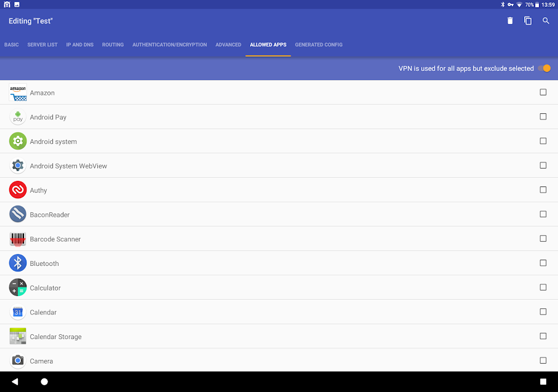This screenshot has height=392, width=558.
Task: Switch to the Basic tab
Action: [12, 45]
